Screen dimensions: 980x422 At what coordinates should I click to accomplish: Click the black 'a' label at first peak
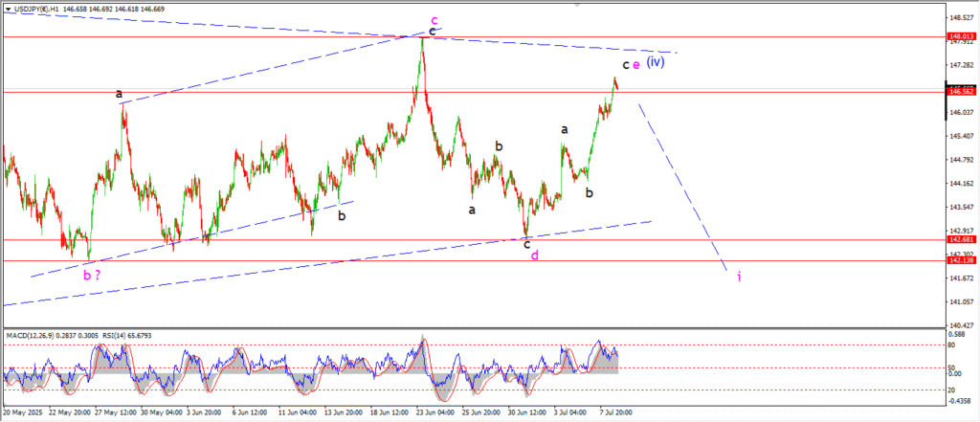119,94
